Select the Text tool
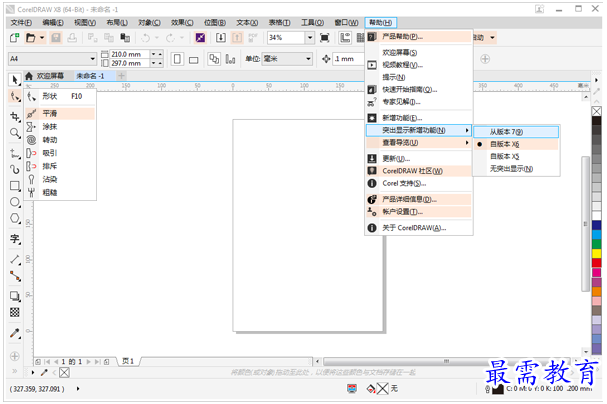 click(15, 239)
